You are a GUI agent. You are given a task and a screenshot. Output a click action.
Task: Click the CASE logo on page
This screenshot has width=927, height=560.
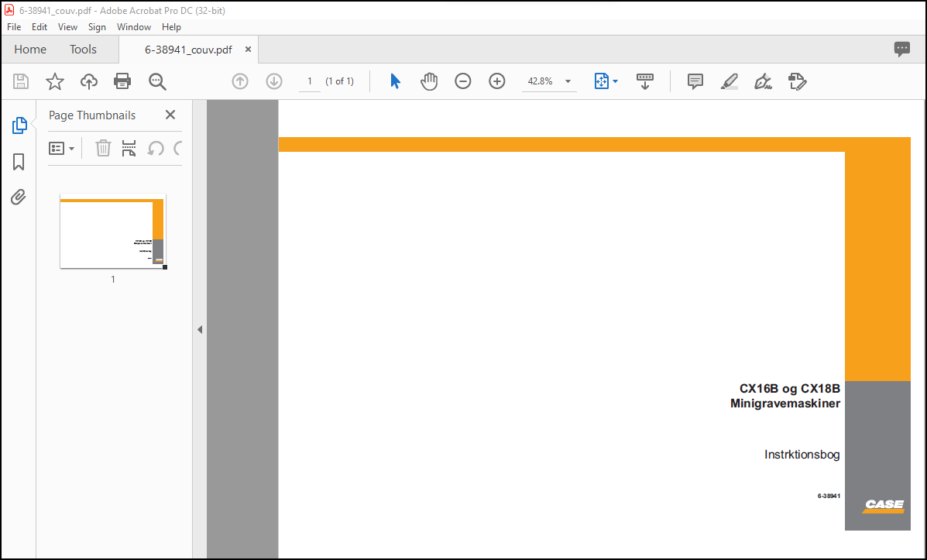884,506
